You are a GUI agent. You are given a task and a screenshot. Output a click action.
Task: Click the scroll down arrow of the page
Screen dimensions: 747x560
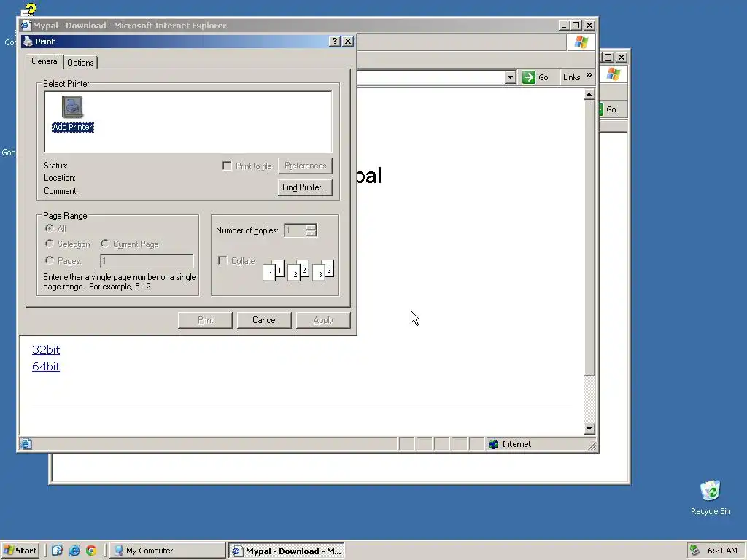click(x=589, y=429)
